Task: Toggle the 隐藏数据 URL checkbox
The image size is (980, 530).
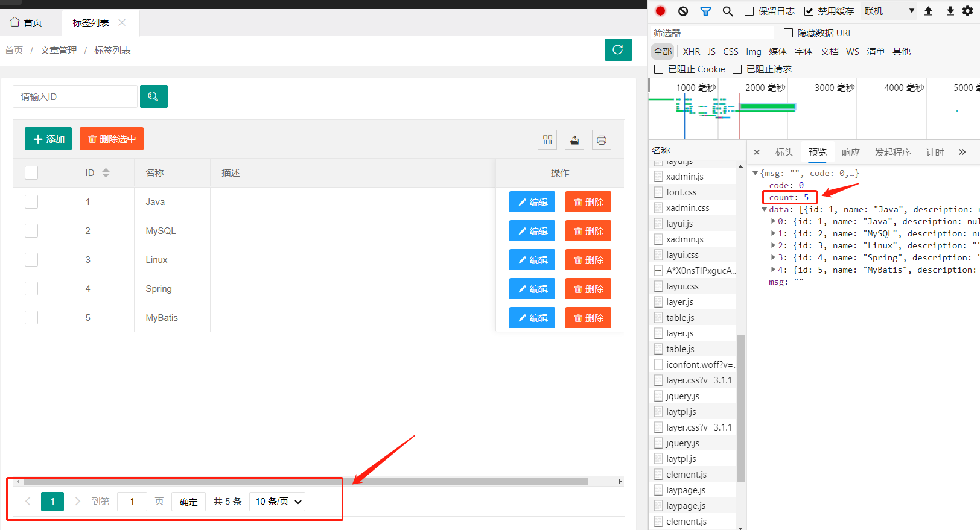Action: tap(788, 33)
